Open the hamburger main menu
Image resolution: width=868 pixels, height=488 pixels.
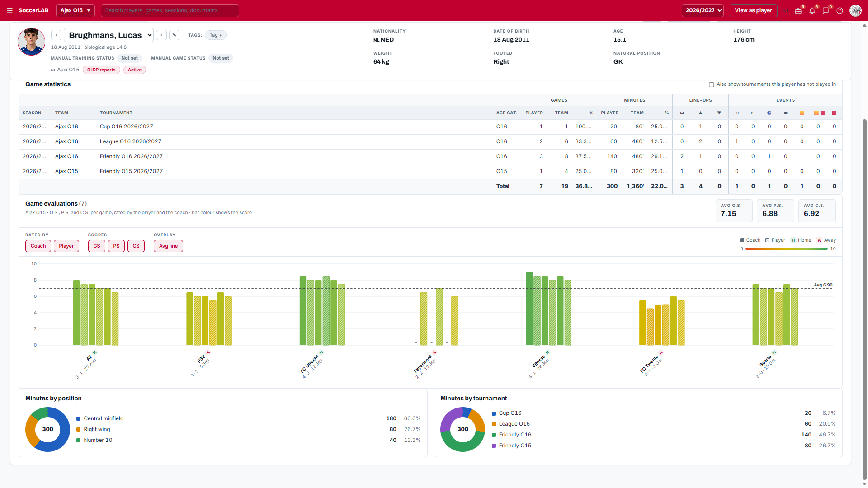pos(9,10)
